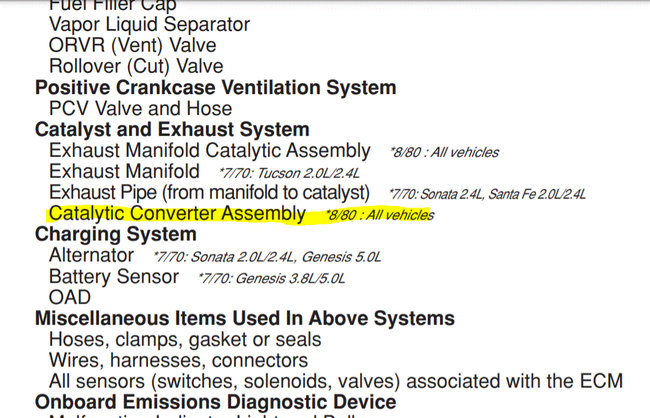Click Exhaust Pipe (from manifold to catalyst)
Viewport: 650px width, 418px height.
pos(209,192)
